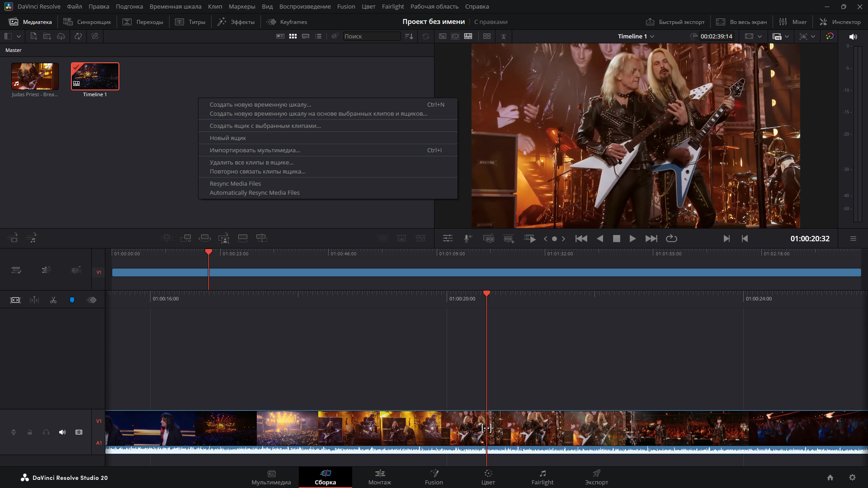
Task: Open the Эффекты effects panel
Action: click(236, 22)
